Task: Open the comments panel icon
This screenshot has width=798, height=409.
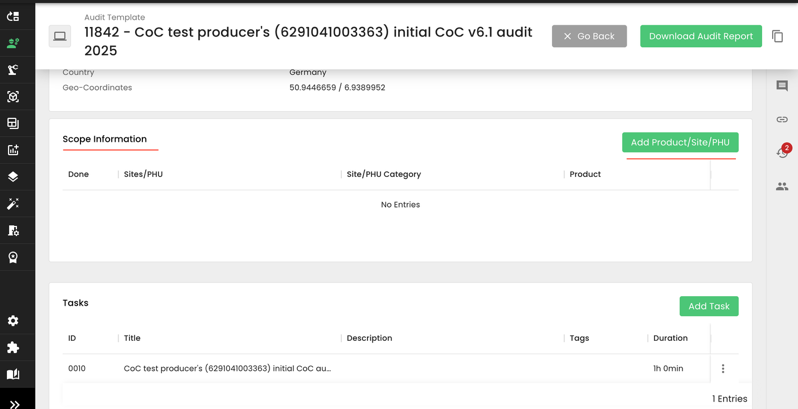Action: point(782,86)
